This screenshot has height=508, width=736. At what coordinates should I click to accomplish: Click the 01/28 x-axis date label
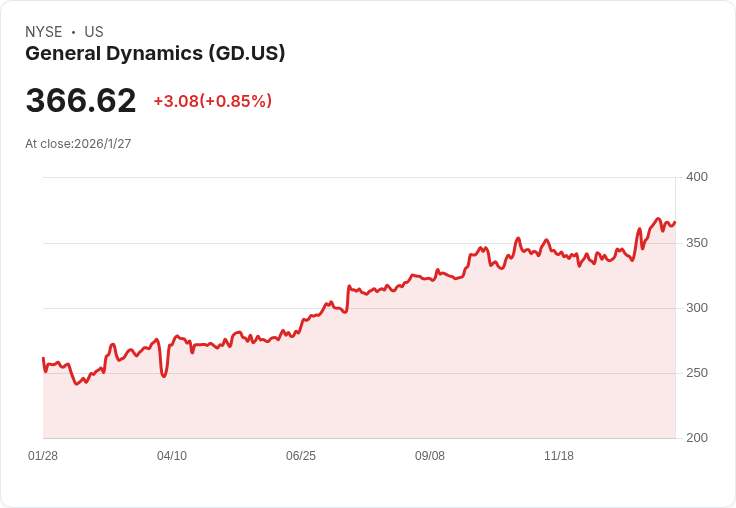click(43, 456)
